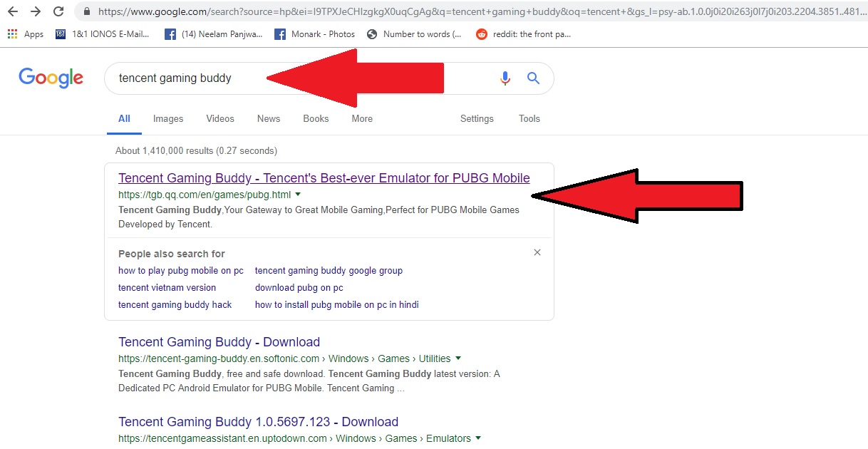Click 'tencent gaming buddy google group' suggestion

coord(329,271)
